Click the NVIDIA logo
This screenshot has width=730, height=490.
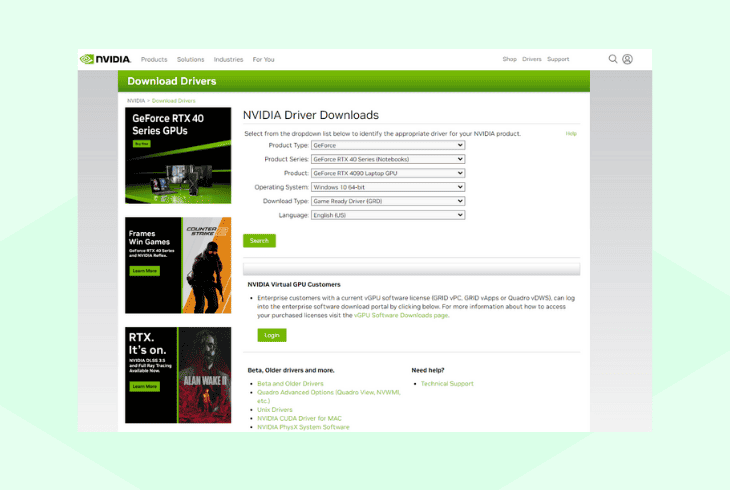[106, 59]
